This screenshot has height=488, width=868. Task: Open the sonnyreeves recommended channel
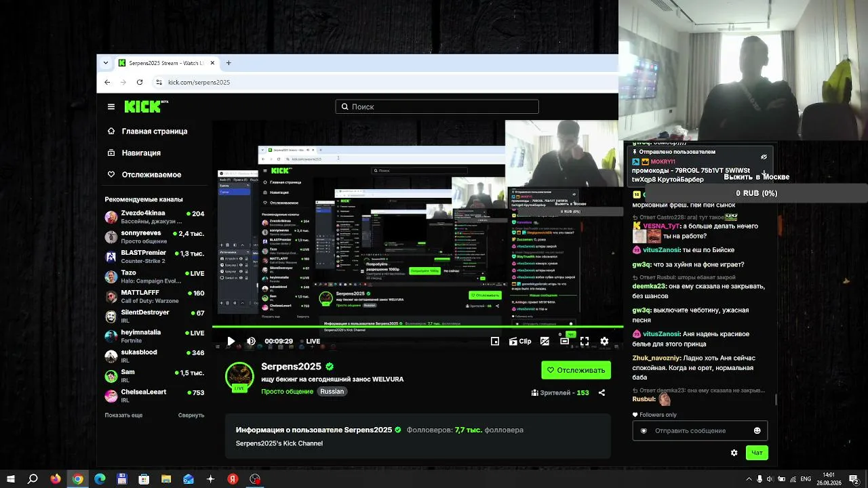click(x=155, y=237)
